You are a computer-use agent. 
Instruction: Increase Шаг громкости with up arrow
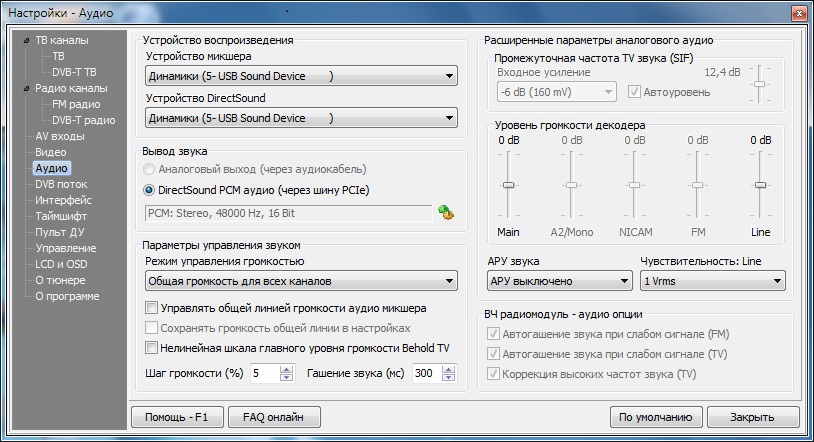point(287,369)
